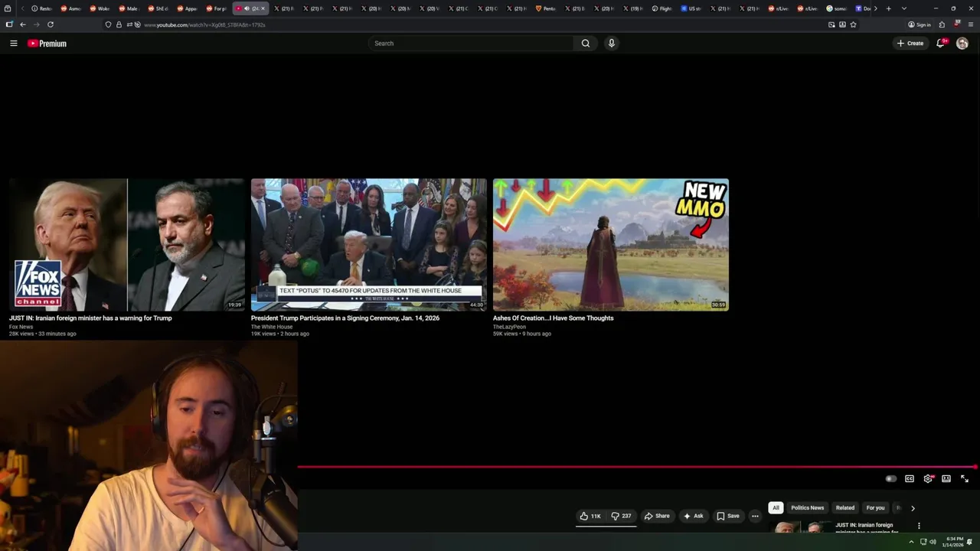Open the YouTube notifications bell
The width and height of the screenshot is (980, 551).
[941, 44]
